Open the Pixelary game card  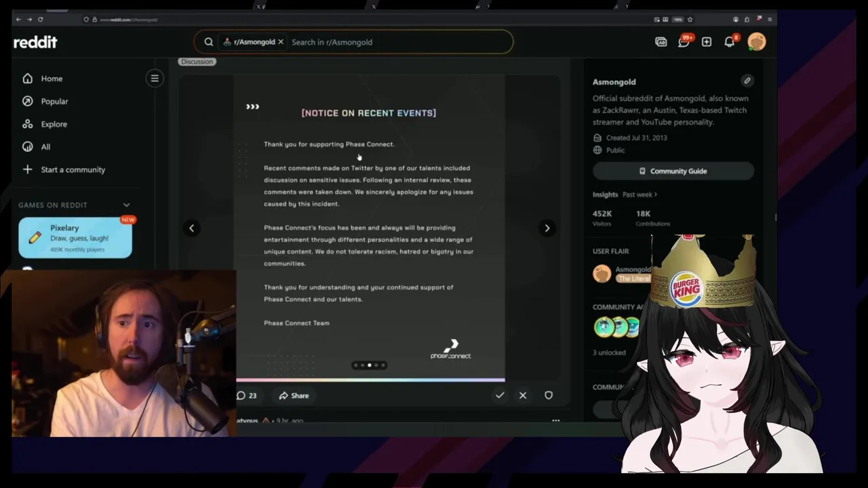[75, 238]
